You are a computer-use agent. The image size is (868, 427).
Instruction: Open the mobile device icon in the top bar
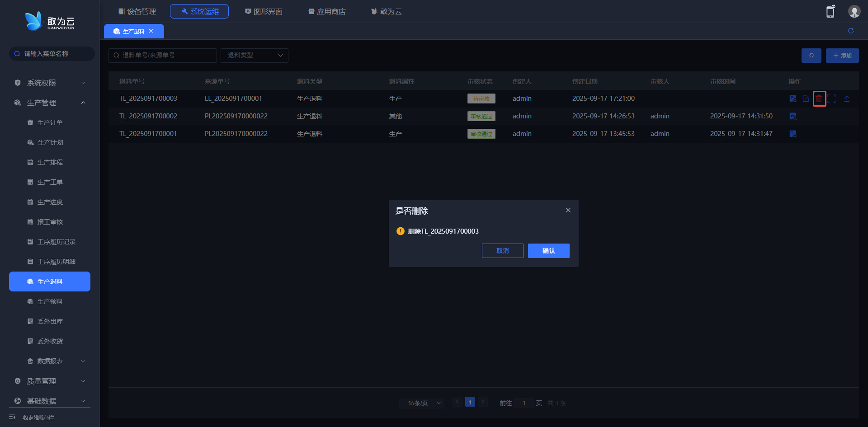pos(830,12)
